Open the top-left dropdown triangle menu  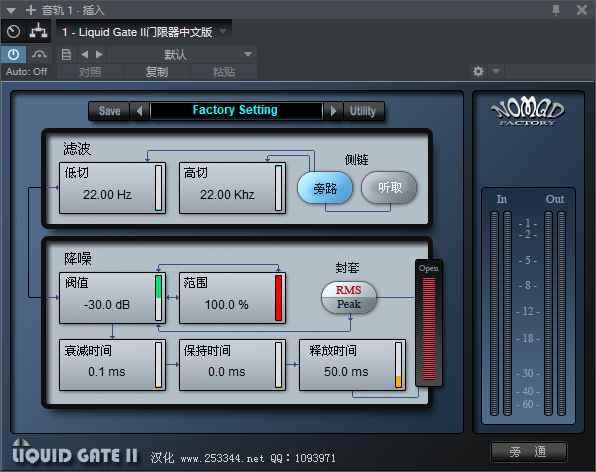pyautogui.click(x=11, y=10)
